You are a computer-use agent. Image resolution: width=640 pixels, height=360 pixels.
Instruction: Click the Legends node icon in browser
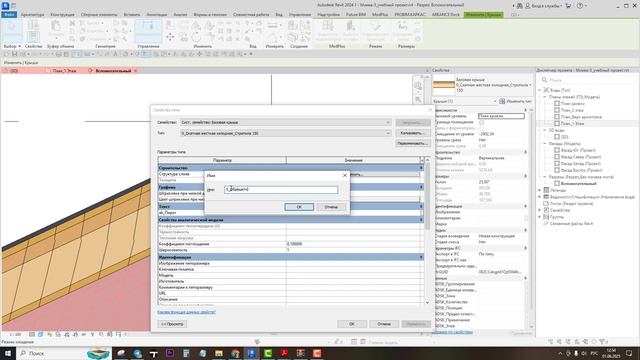pos(546,190)
